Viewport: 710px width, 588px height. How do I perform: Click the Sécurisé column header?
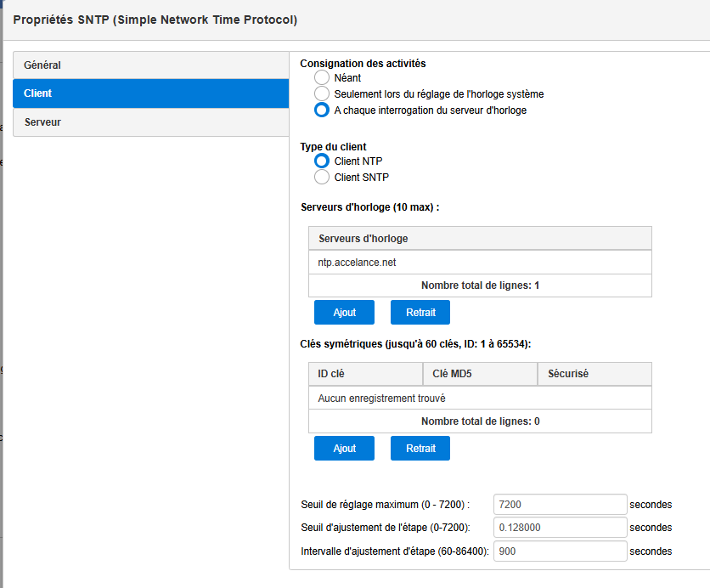tap(594, 374)
